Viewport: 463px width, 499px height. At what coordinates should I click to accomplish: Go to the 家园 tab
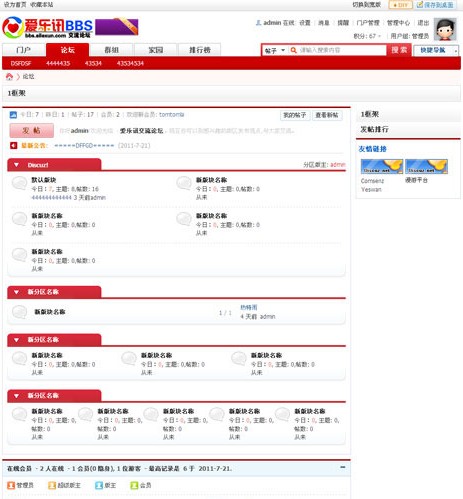[x=155, y=50]
